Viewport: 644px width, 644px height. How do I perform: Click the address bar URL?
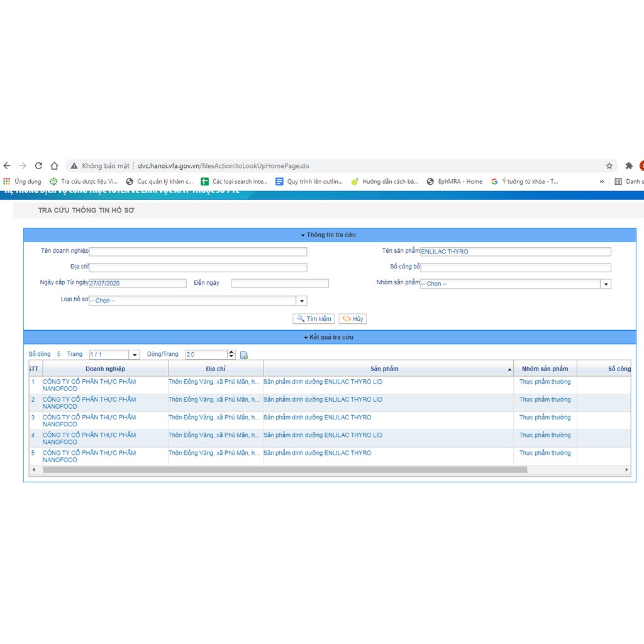[x=223, y=166]
